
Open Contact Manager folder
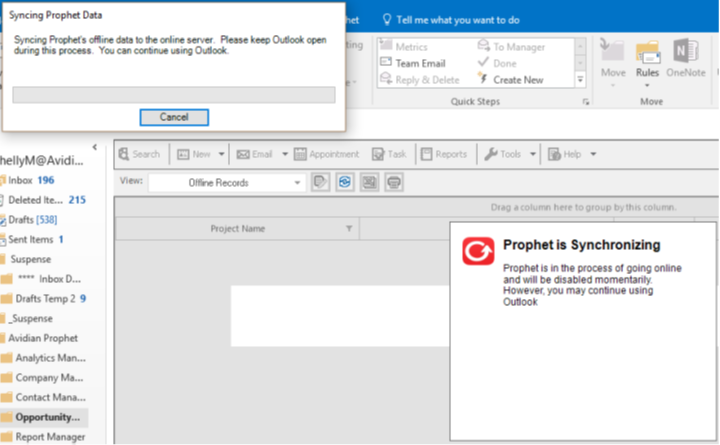click(44, 397)
